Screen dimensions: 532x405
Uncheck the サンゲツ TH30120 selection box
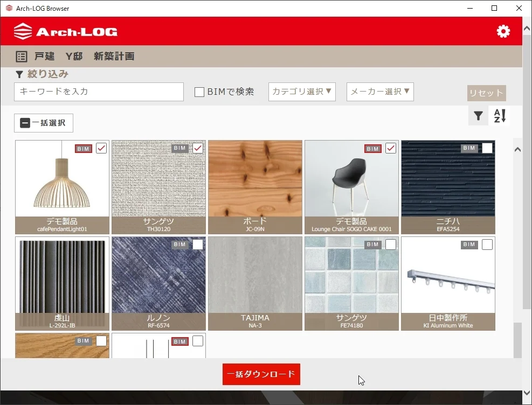(x=198, y=148)
